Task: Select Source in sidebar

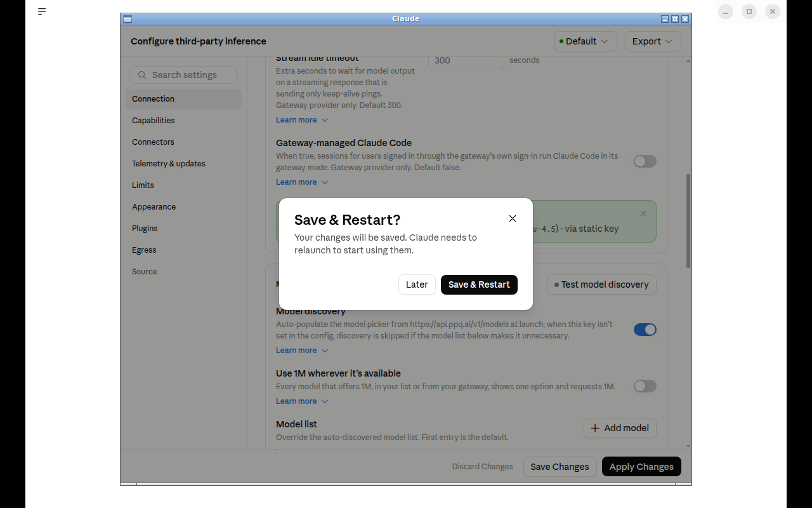Action: (x=184, y=272)
